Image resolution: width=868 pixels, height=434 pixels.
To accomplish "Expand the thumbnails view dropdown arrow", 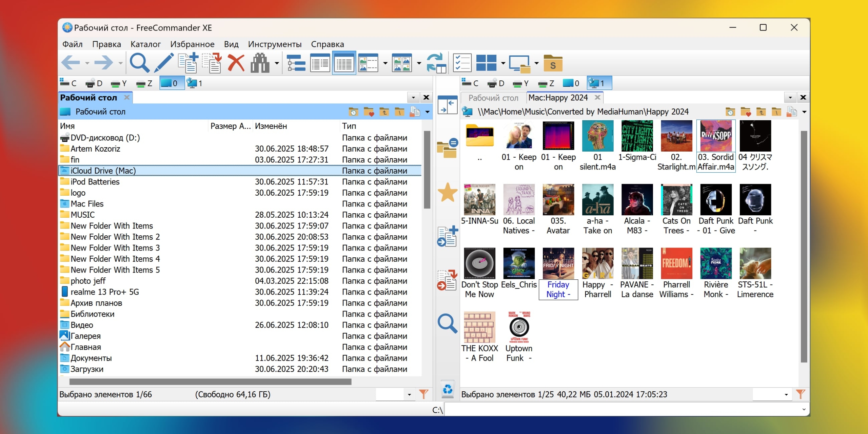I will (x=419, y=63).
